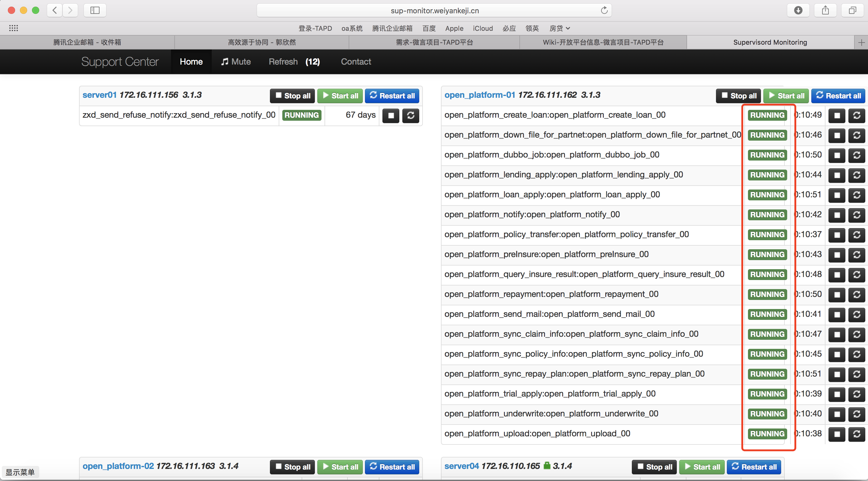This screenshot has width=868, height=481.
Task: Open the open_platform-02 server link
Action: 118,466
